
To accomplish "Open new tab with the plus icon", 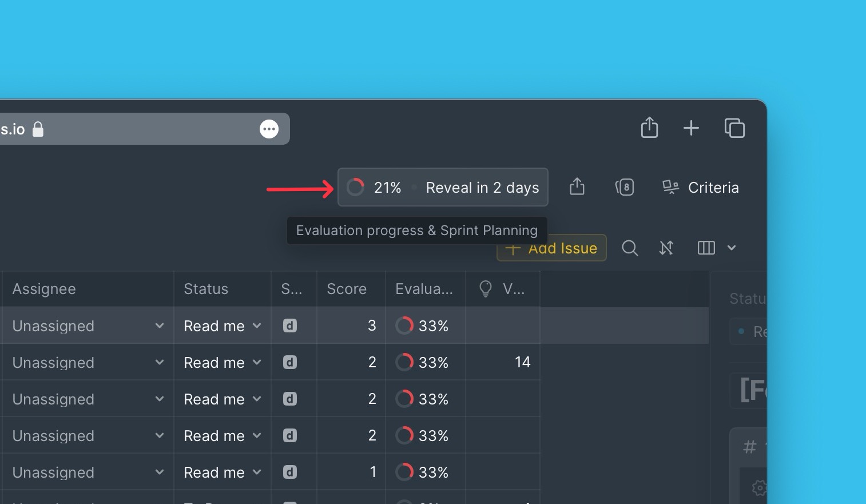I will (691, 128).
